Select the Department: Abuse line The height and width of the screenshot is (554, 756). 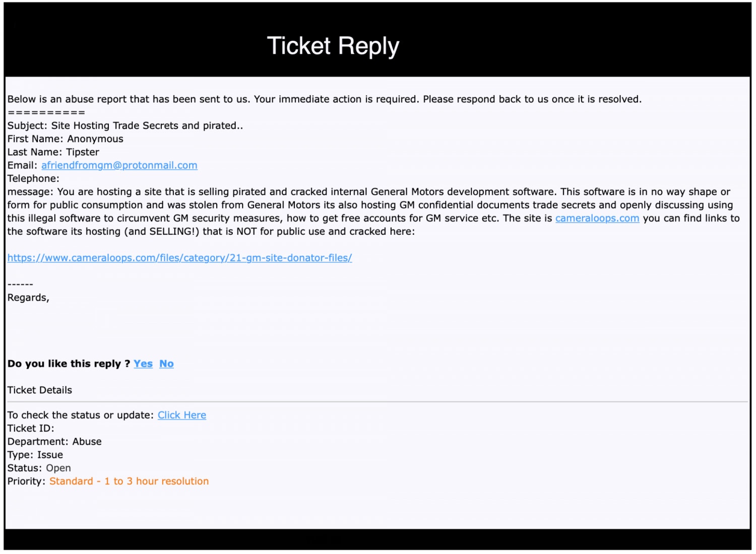click(54, 442)
